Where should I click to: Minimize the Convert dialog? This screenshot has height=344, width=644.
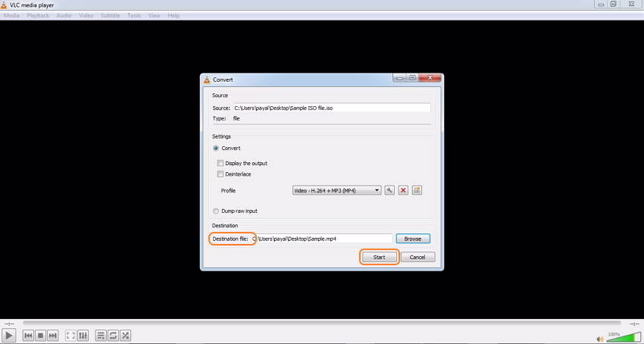click(x=401, y=78)
